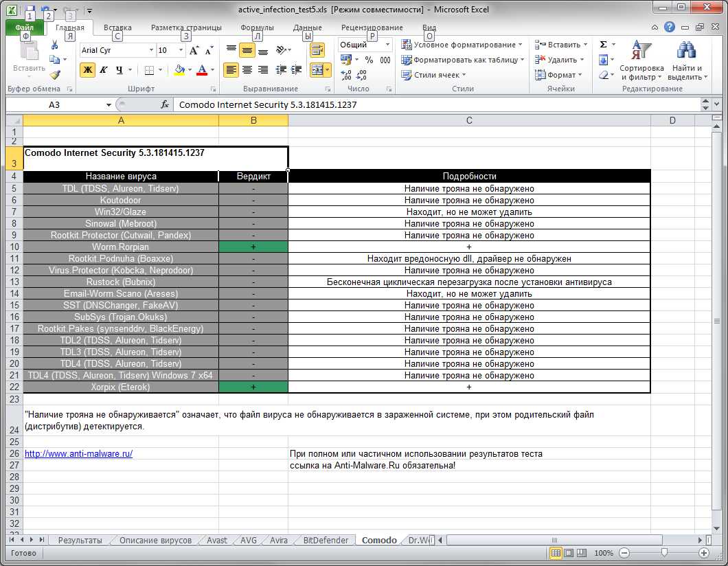
Task: Open fill color dropdown arrow
Action: tap(190, 70)
